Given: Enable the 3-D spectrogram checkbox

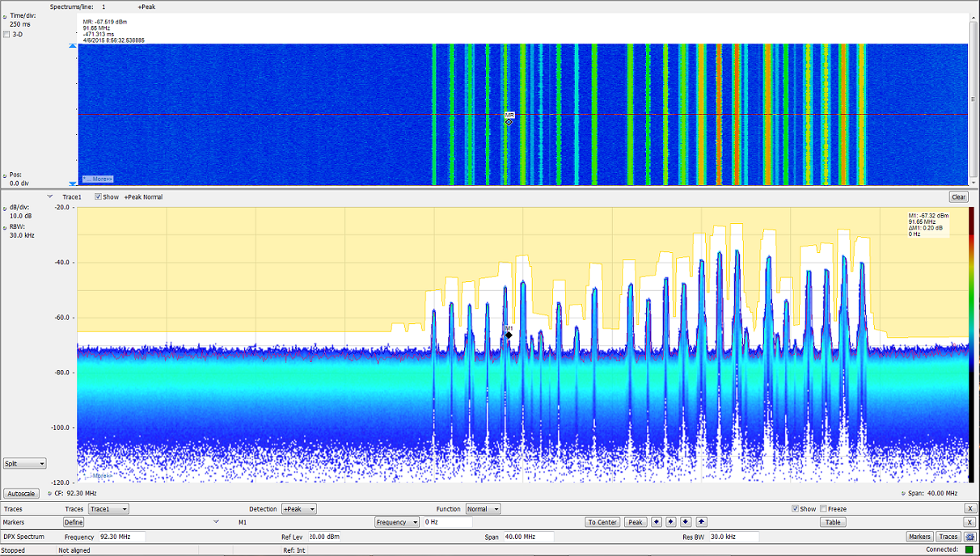Looking at the screenshot, I should coord(8,35).
